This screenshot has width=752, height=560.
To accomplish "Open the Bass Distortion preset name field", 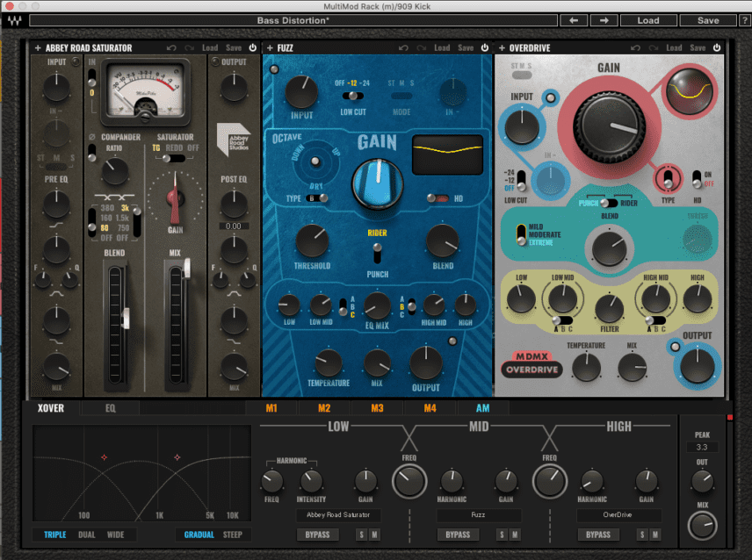I will point(293,20).
